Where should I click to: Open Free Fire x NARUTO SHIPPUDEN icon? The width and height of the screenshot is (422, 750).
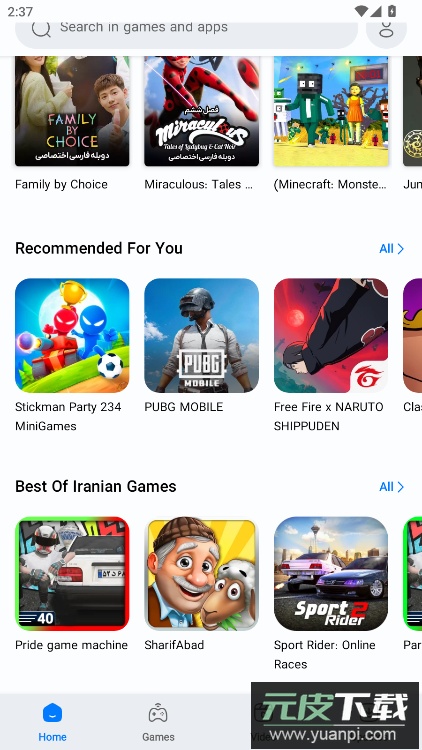pyautogui.click(x=331, y=335)
